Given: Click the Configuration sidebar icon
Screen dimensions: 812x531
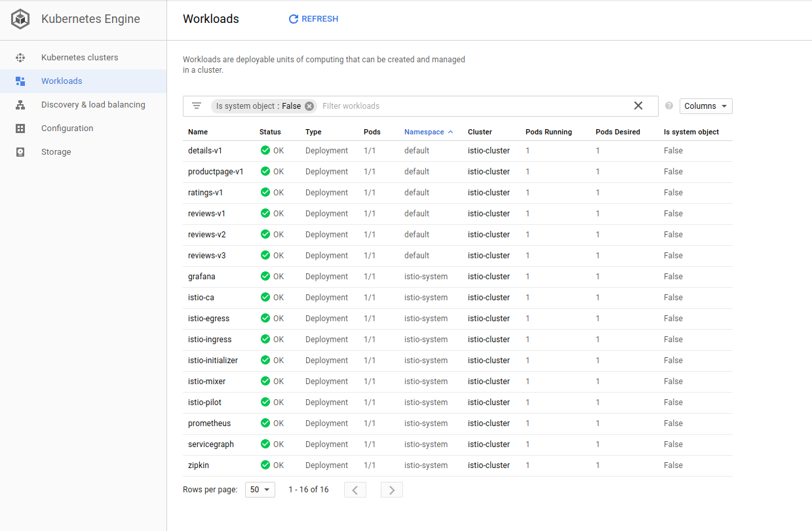Looking at the screenshot, I should [x=20, y=128].
